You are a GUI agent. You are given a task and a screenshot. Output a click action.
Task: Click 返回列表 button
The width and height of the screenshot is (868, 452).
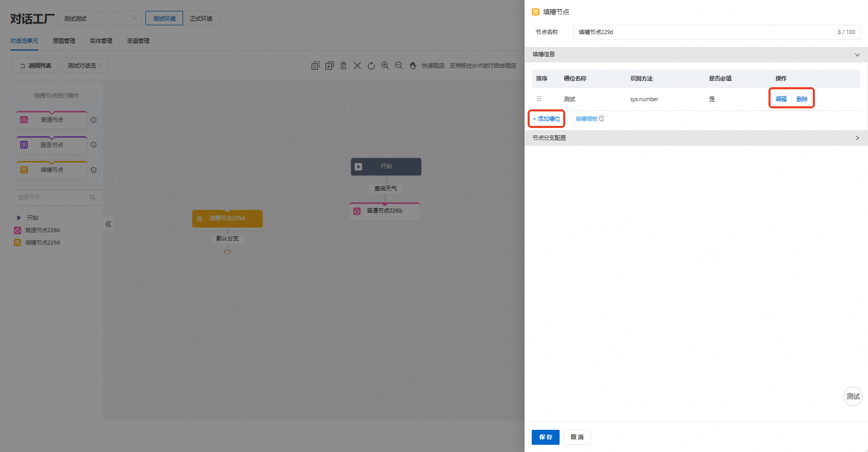(x=36, y=66)
